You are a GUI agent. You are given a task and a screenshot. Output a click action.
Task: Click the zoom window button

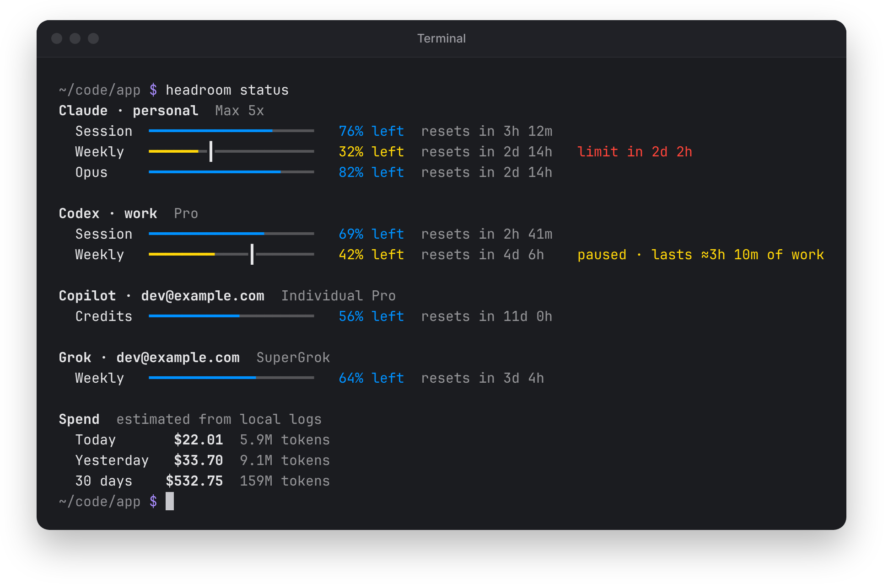pyautogui.click(x=93, y=38)
